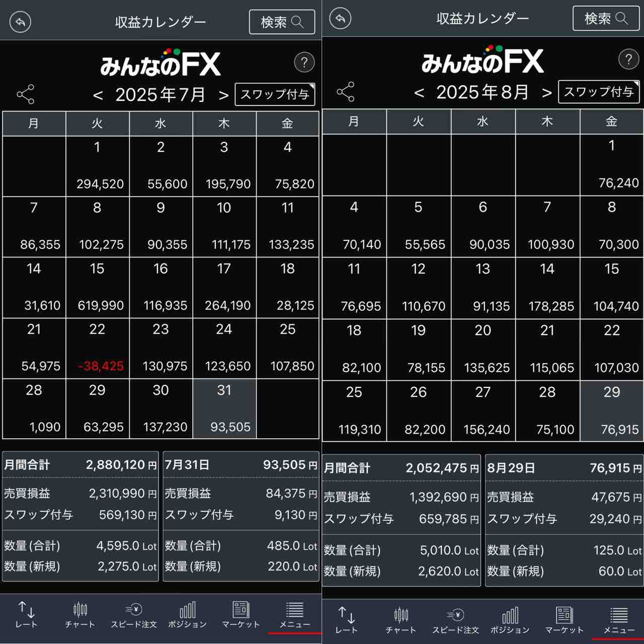Tap back arrow icon on August screen
The width and height of the screenshot is (644, 644).
pos(340,19)
